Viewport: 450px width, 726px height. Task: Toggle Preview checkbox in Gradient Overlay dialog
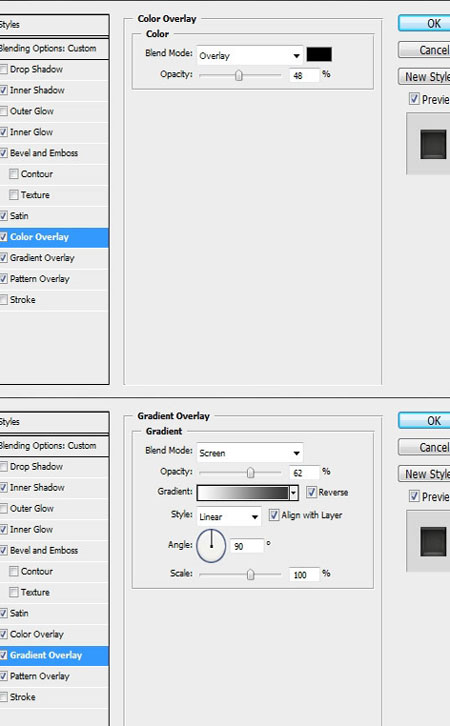(414, 496)
